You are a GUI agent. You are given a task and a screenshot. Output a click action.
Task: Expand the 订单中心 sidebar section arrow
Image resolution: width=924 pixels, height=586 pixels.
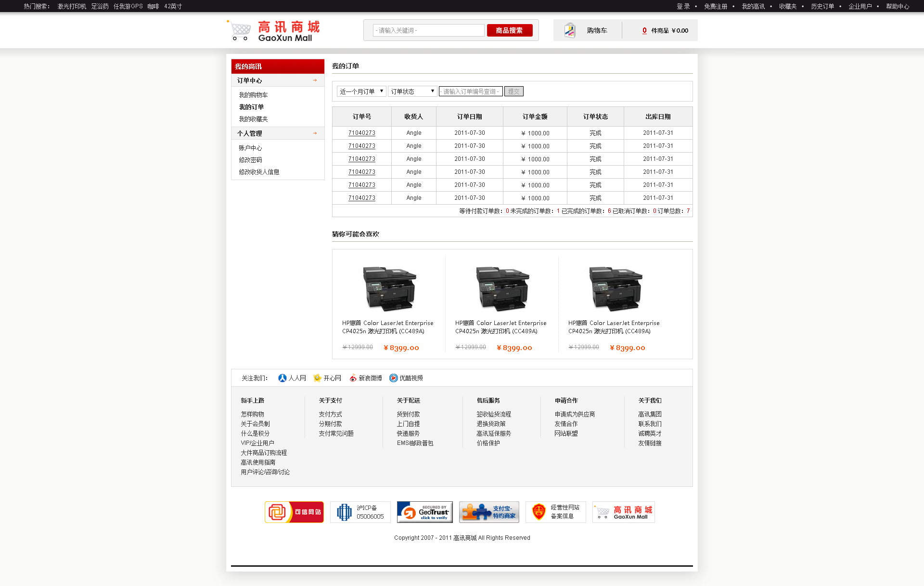click(x=315, y=80)
